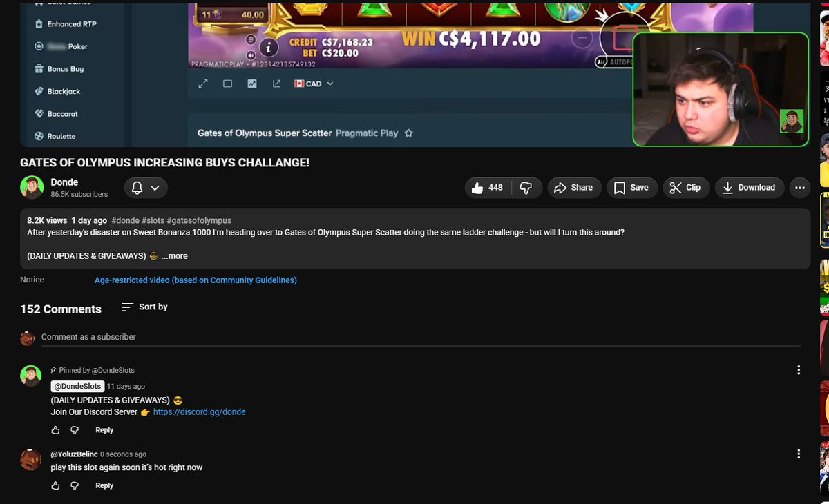Click the Bonus Buy gift icon
This screenshot has height=504, width=829.
tap(39, 69)
